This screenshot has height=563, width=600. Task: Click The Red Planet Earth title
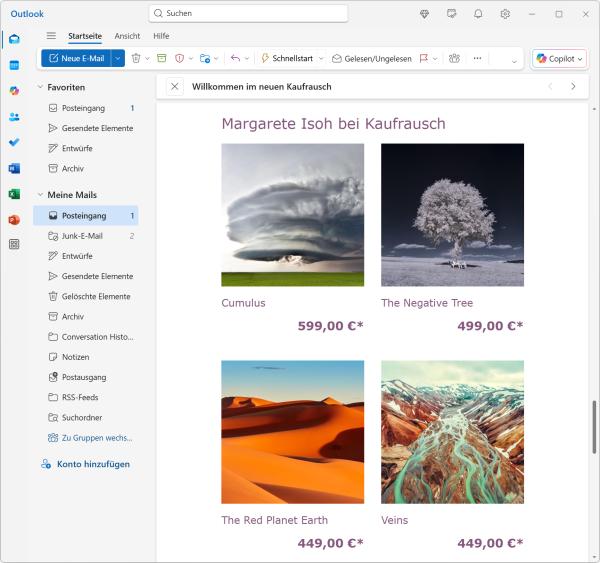click(x=274, y=520)
